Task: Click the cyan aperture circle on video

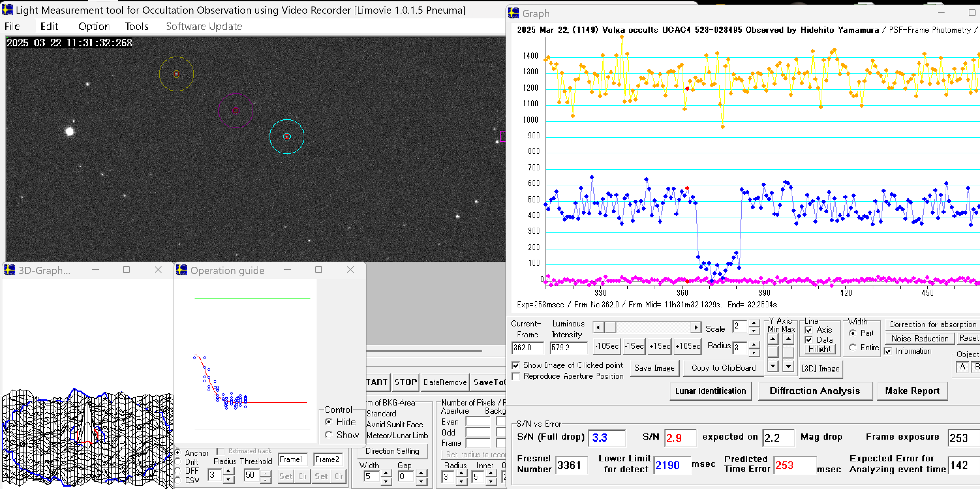Action: coord(287,137)
